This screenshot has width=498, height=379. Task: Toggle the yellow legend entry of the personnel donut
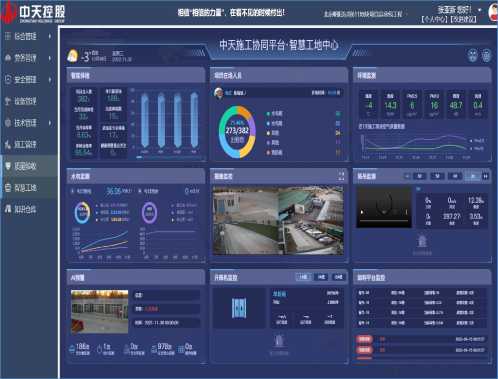click(x=273, y=133)
